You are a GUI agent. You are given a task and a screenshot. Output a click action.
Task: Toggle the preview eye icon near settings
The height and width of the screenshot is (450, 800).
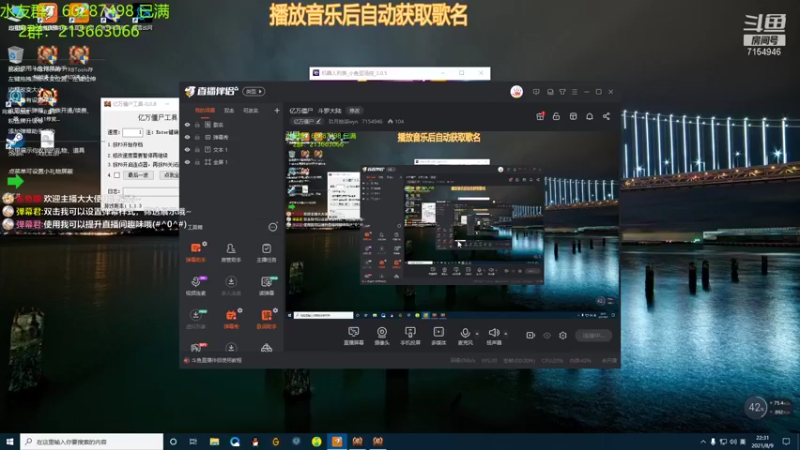pos(546,335)
